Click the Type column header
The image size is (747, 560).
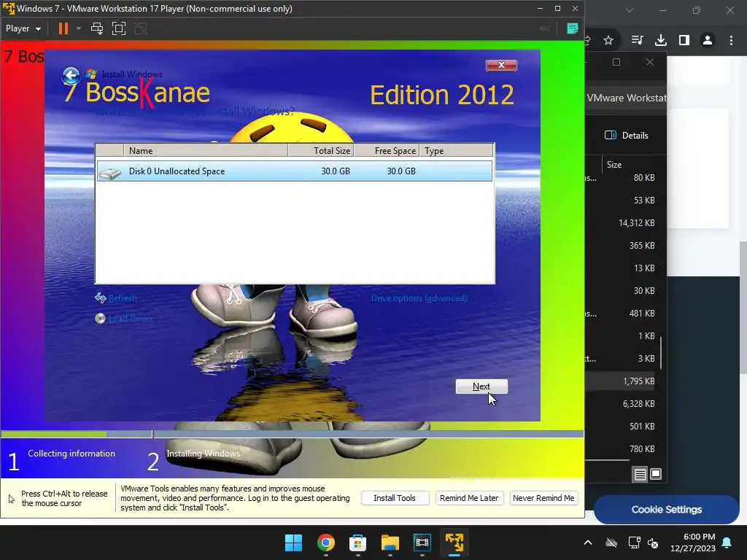click(457, 150)
